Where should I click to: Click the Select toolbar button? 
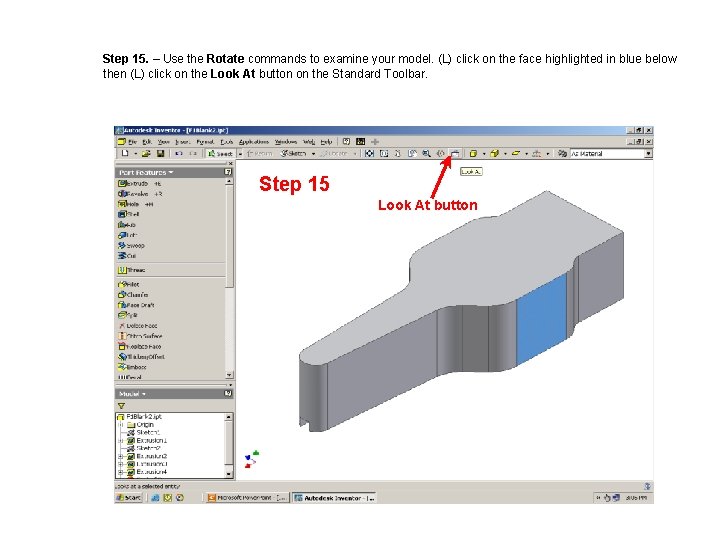[x=221, y=154]
